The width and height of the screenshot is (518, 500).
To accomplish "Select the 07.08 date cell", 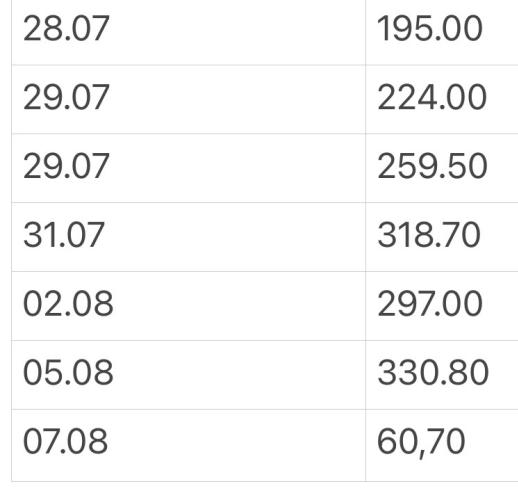I will (x=188, y=445).
